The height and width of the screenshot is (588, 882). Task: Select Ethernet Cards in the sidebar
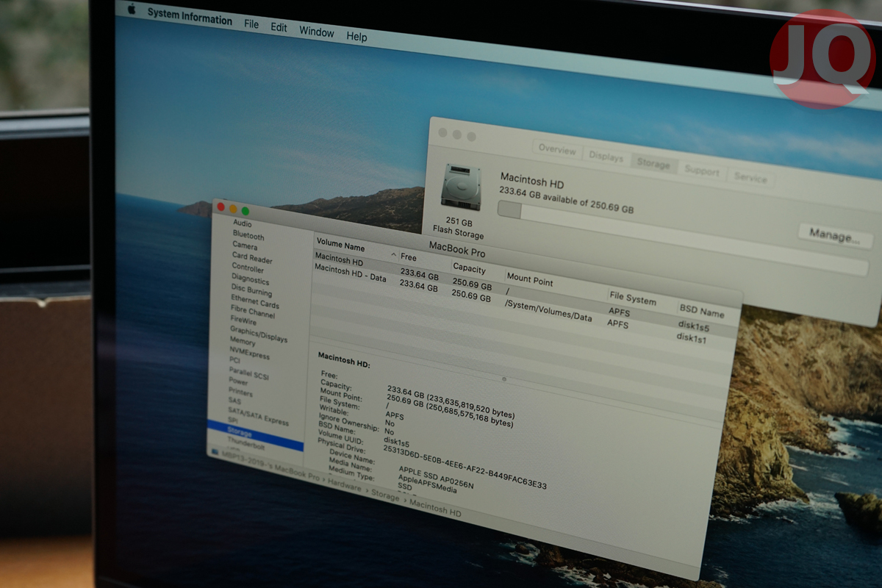[254, 302]
